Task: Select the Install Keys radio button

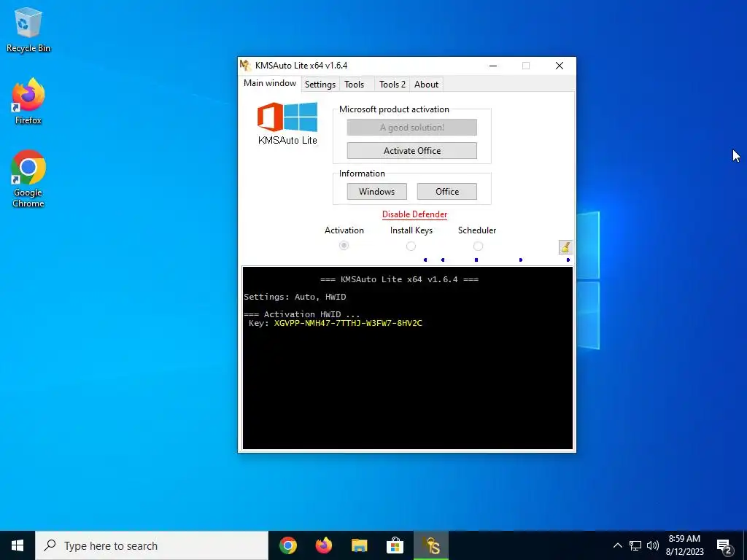Action: click(x=411, y=246)
